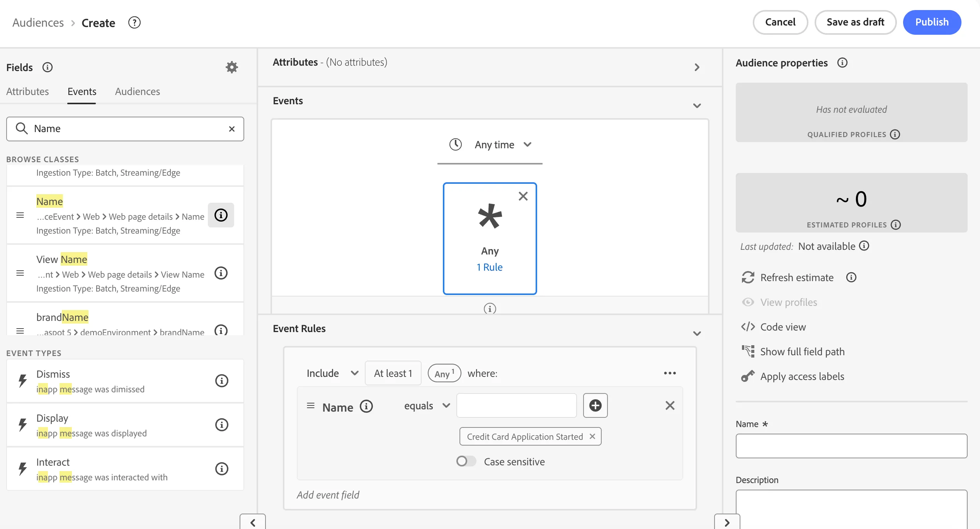Click the plus button to add value

tap(595, 405)
